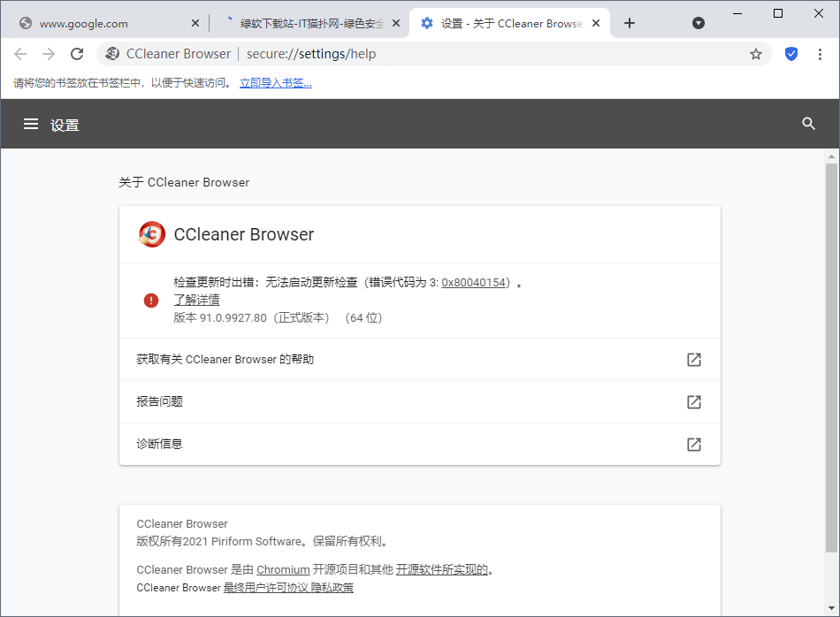The height and width of the screenshot is (617, 840).
Task: Close the 绿软下载站 tab
Action: pos(396,23)
